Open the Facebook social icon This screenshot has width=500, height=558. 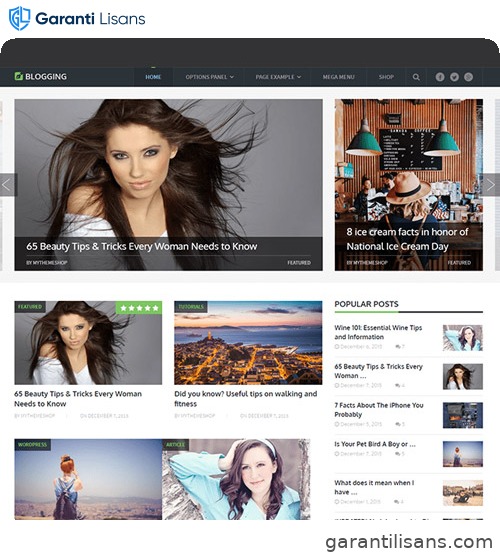click(x=440, y=77)
